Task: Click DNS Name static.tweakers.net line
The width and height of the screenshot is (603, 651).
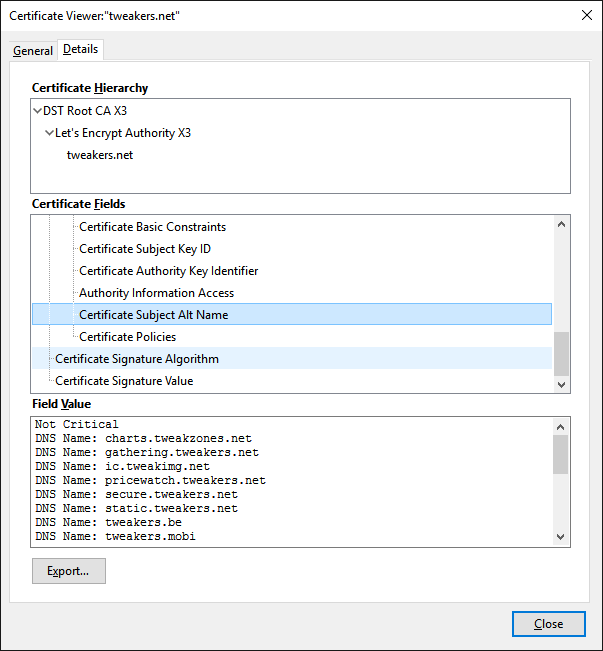Action: pos(136,508)
